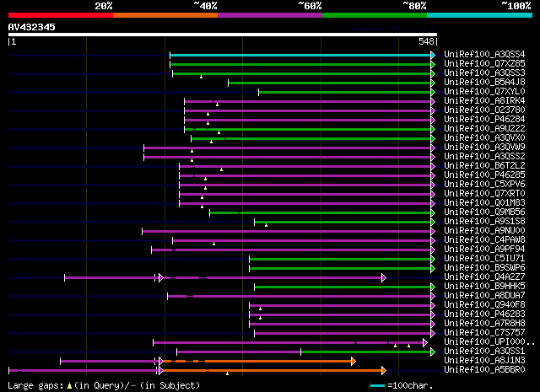Click the orange segment of the UniRef100_A8J1N3 alignment

(x=257, y=362)
